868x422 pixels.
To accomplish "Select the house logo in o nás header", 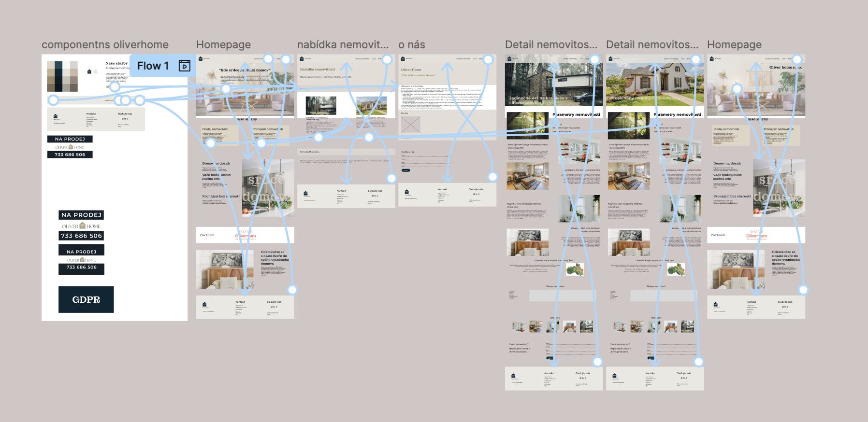I will tap(402, 58).
